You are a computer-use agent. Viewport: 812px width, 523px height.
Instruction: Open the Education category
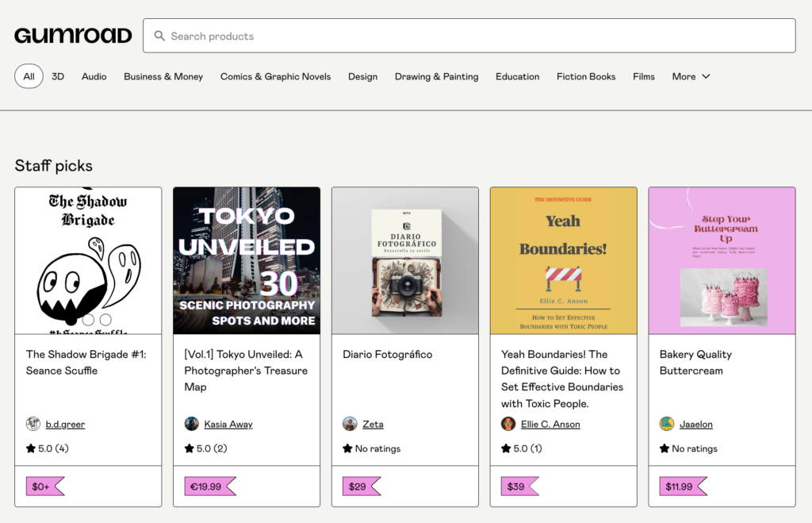pyautogui.click(x=517, y=76)
